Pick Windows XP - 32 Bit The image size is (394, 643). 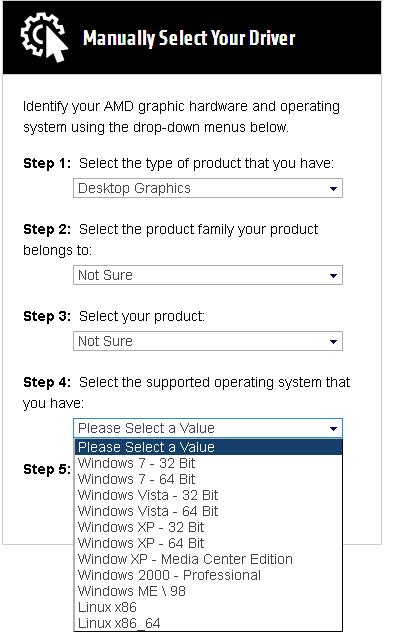coord(208,527)
